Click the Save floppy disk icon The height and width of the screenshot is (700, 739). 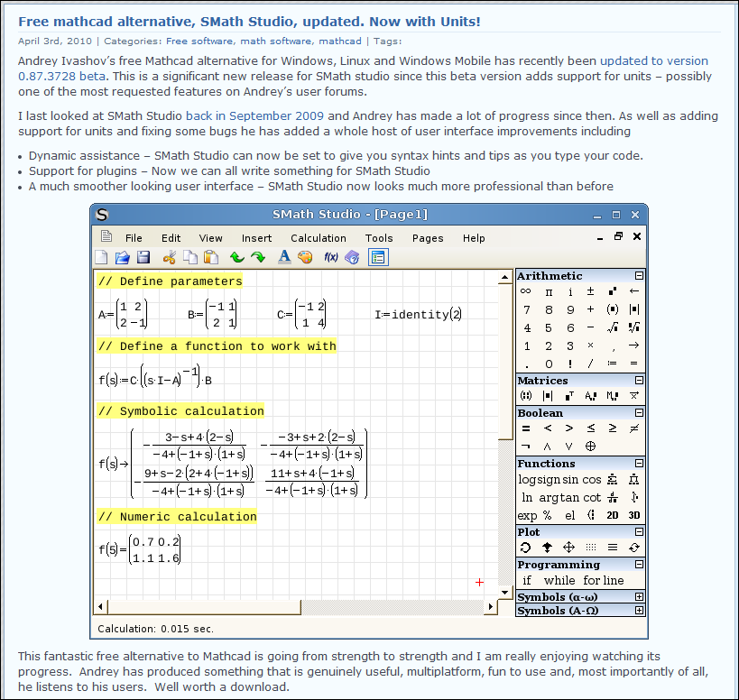click(x=141, y=258)
